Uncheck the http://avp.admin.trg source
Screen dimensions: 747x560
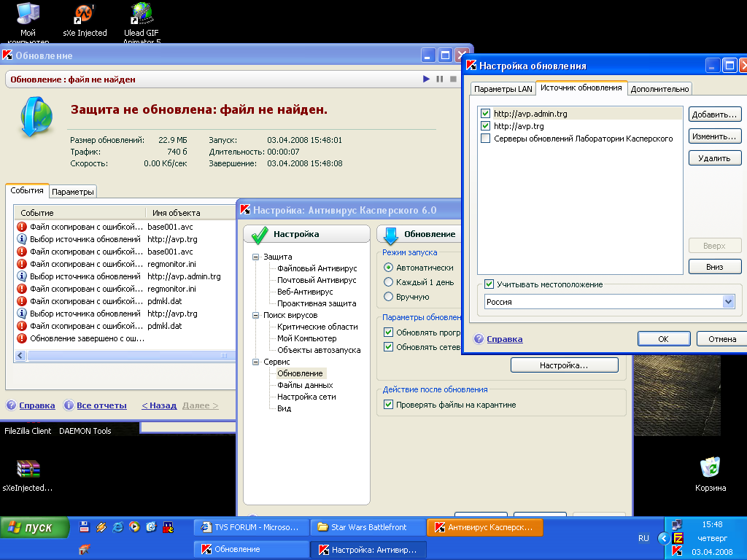pyautogui.click(x=485, y=114)
